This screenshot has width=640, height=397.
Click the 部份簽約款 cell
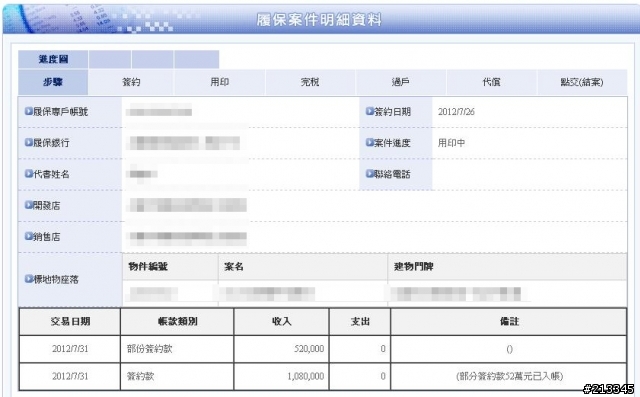[x=177, y=349]
